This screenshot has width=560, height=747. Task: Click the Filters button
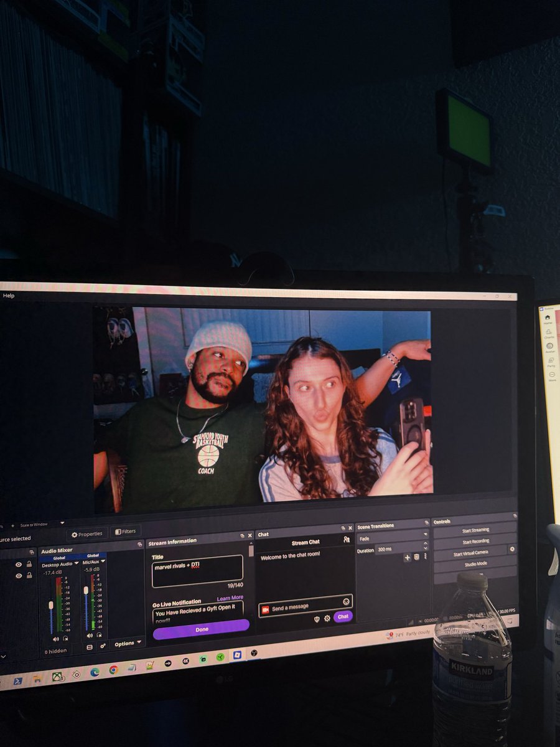click(x=126, y=532)
